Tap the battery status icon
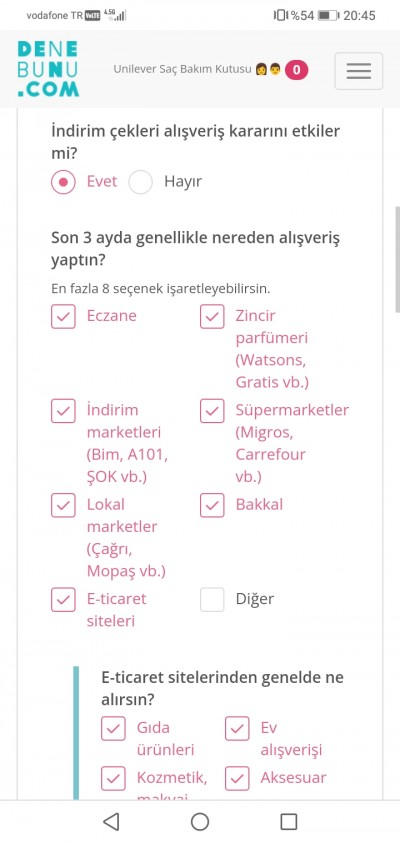The image size is (400, 844). pos(328,15)
